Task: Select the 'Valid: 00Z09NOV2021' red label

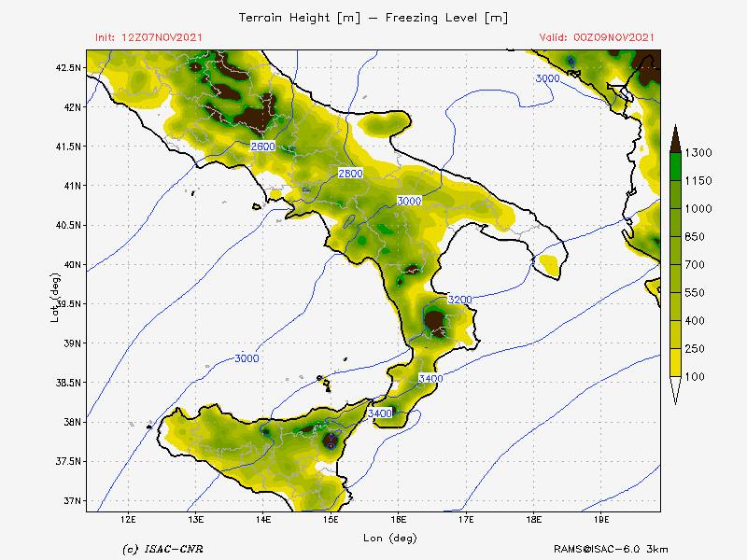Action: pyautogui.click(x=597, y=37)
